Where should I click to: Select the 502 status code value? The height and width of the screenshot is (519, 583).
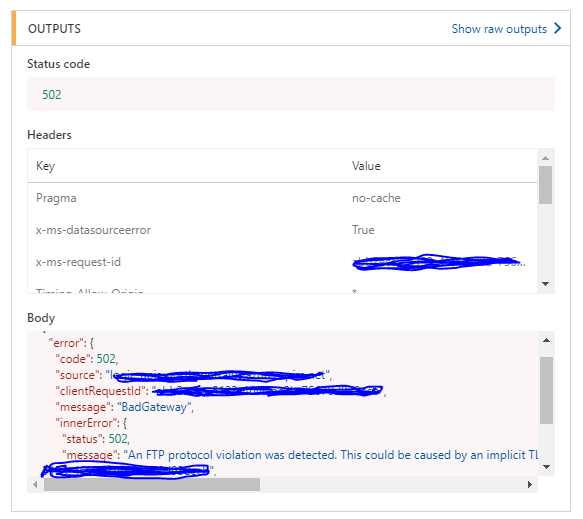click(52, 95)
